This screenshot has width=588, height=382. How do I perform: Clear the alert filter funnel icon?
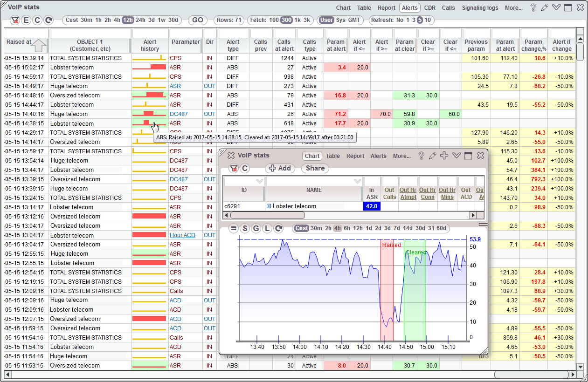[x=15, y=20]
